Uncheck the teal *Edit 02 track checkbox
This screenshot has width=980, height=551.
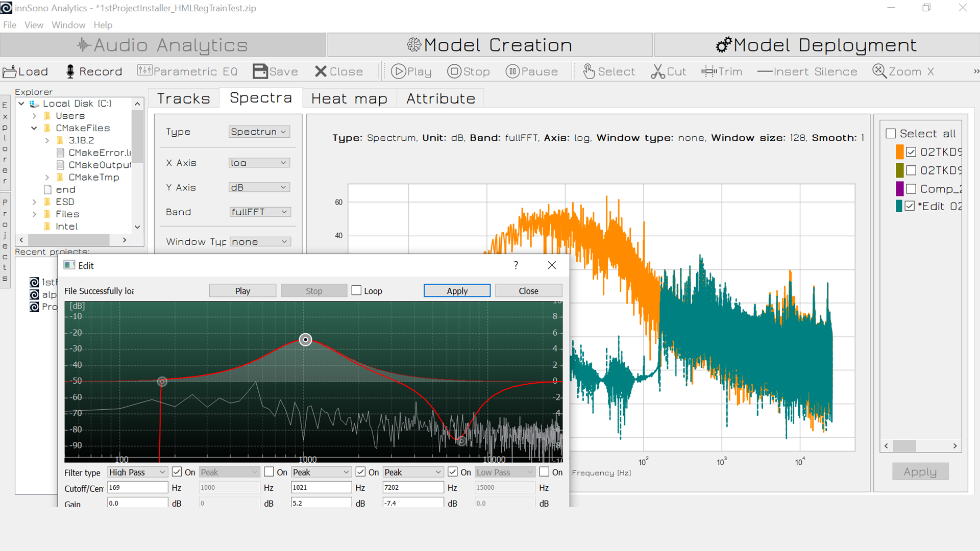click(x=910, y=206)
